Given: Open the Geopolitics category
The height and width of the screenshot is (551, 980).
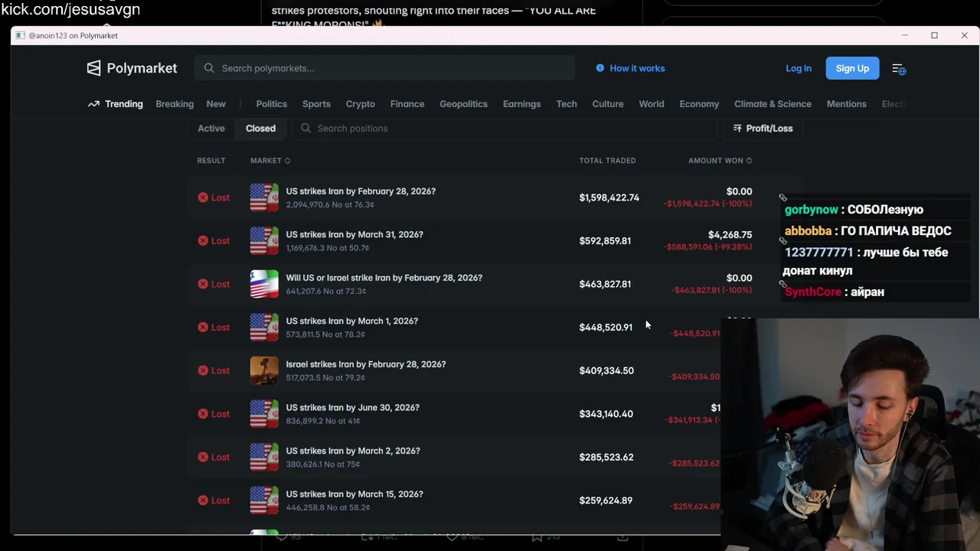Looking at the screenshot, I should (x=463, y=104).
